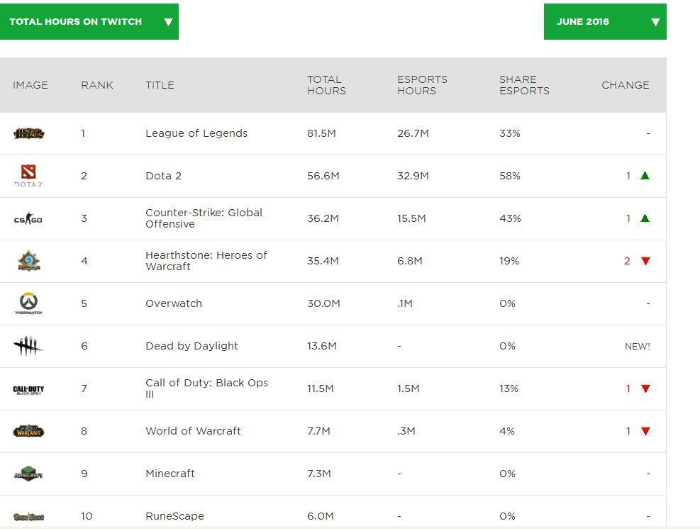Click the CS:GO logo image
700x529 pixels.
tap(28, 219)
